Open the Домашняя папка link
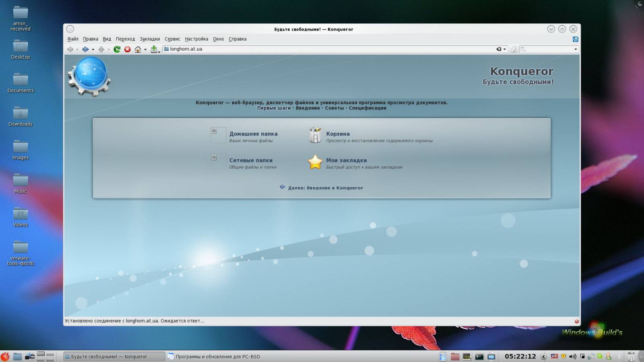The width and height of the screenshot is (644, 362). click(x=254, y=134)
